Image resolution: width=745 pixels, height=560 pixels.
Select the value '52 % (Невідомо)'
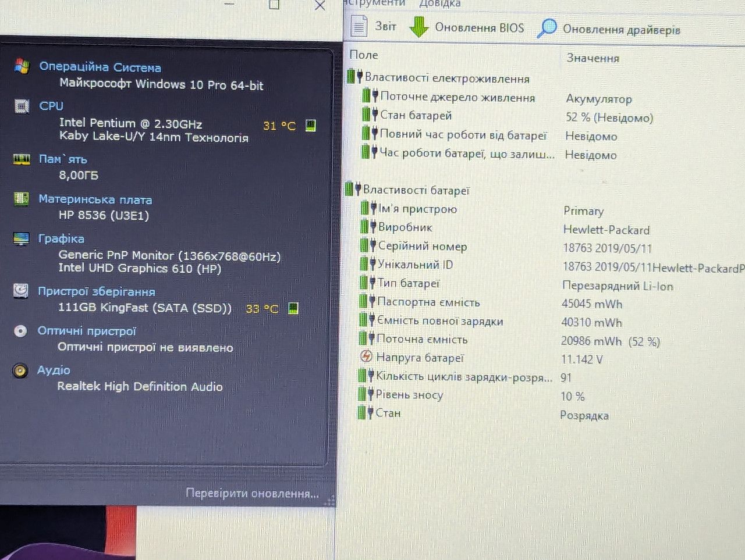click(609, 117)
